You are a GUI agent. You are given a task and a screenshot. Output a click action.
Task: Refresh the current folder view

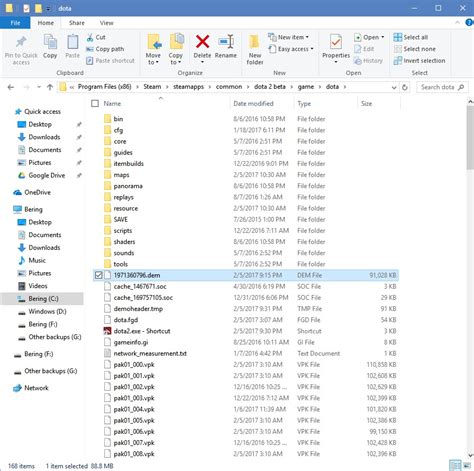(405, 87)
